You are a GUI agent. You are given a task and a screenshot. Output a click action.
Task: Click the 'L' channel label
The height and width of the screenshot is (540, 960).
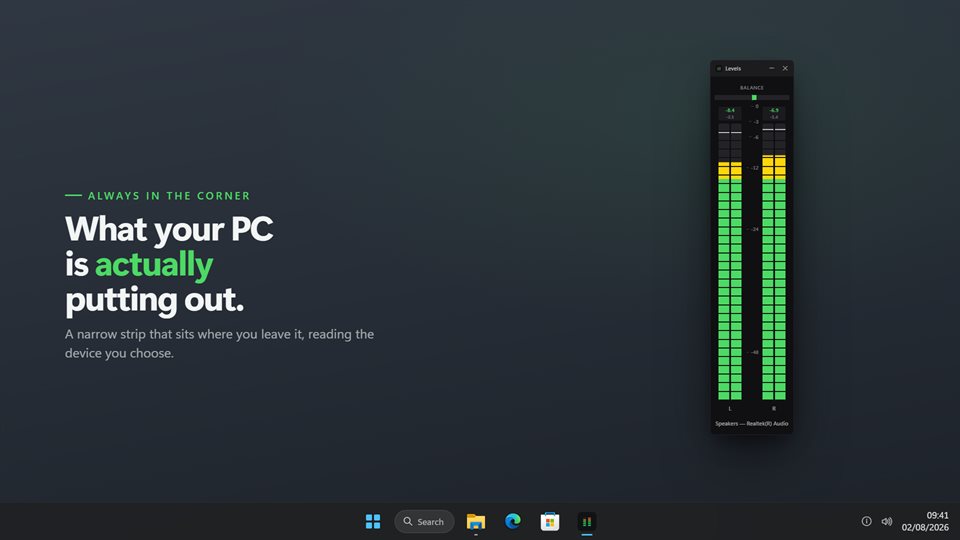pyautogui.click(x=730, y=408)
